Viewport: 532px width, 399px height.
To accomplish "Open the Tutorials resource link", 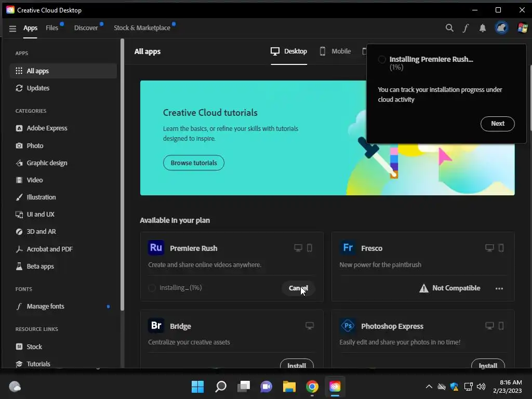I will (63, 364).
